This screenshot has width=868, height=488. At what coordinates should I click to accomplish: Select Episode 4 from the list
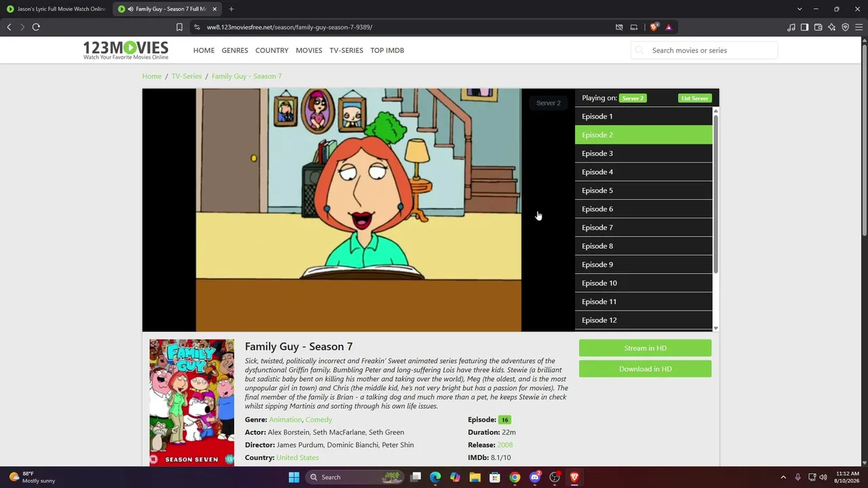tap(644, 172)
